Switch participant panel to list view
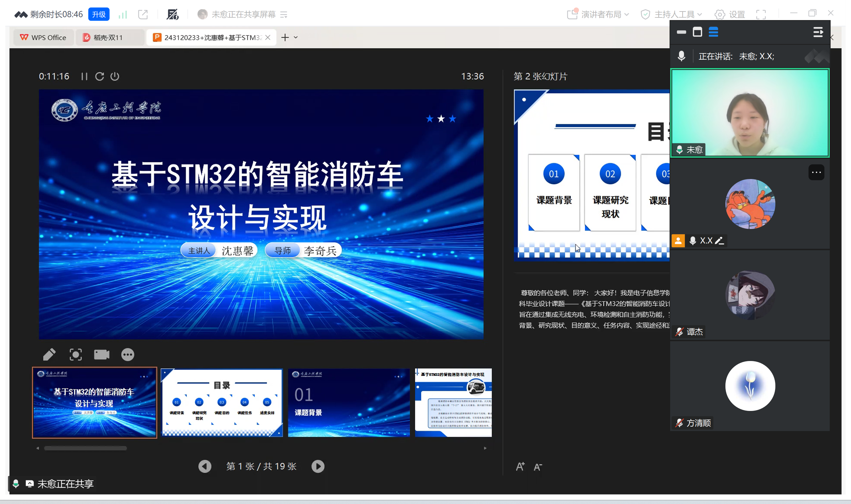Viewport: 851px width, 504px height. tap(713, 32)
